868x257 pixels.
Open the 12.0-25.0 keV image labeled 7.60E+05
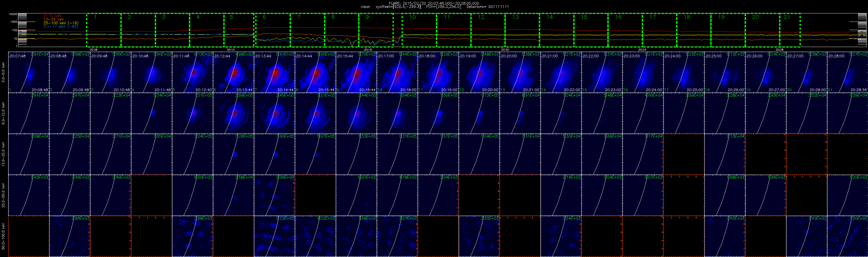275,154
